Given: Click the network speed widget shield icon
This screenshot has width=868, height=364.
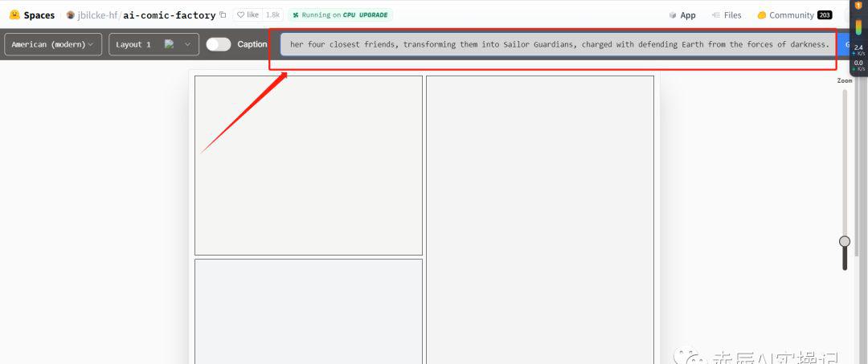Looking at the screenshot, I should pos(858,6).
